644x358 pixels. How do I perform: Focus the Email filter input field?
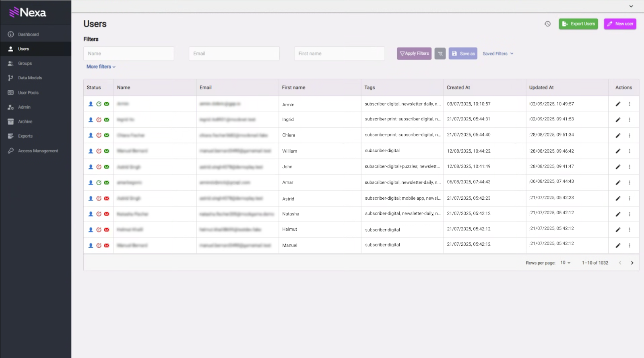pyautogui.click(x=234, y=54)
